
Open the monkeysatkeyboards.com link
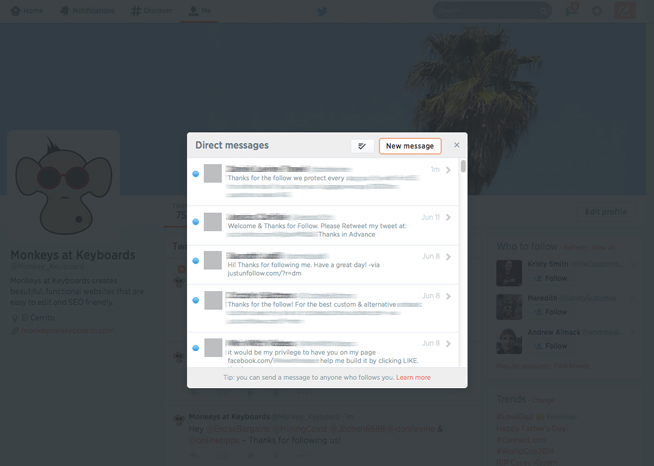[68, 330]
